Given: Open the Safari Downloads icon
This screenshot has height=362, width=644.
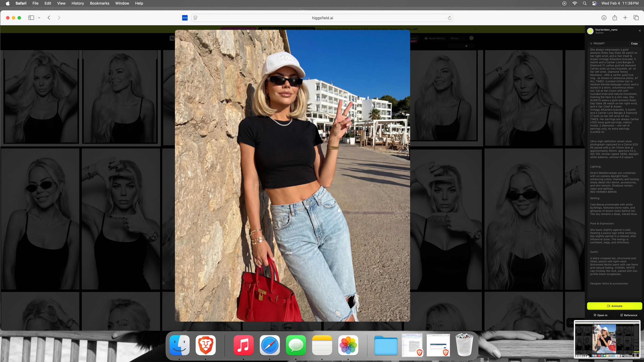Looking at the screenshot, I should point(604,18).
